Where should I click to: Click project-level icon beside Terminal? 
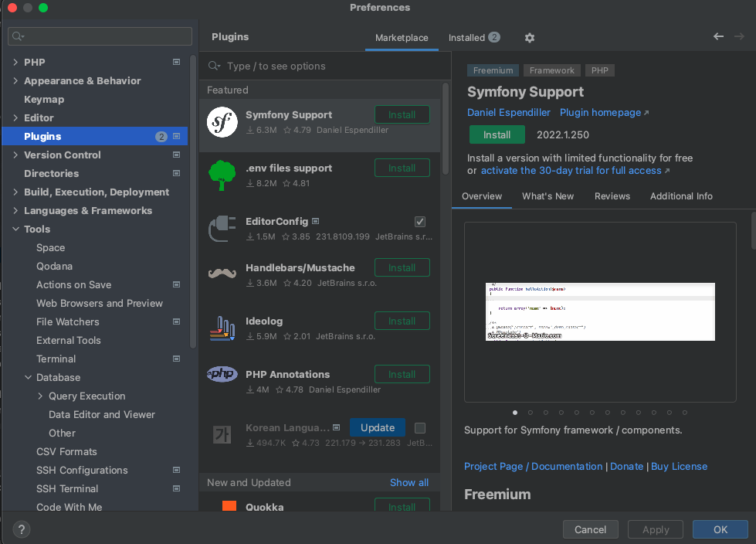[177, 359]
